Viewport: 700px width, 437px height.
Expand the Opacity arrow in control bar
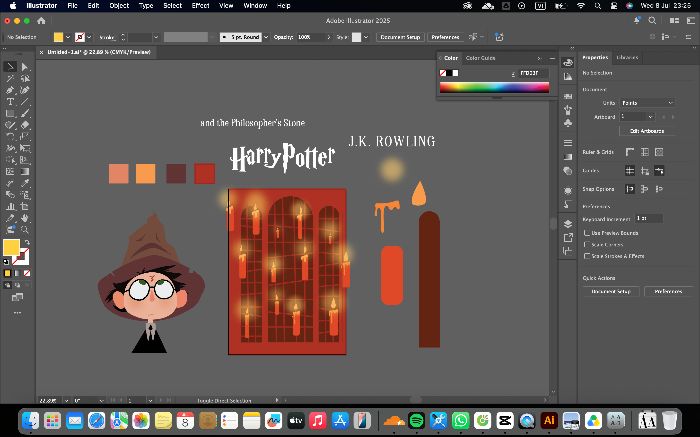329,37
